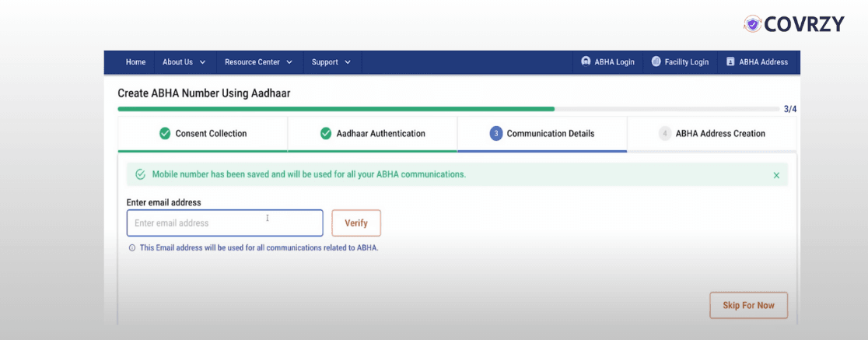Go to Home in navigation bar

(135, 62)
